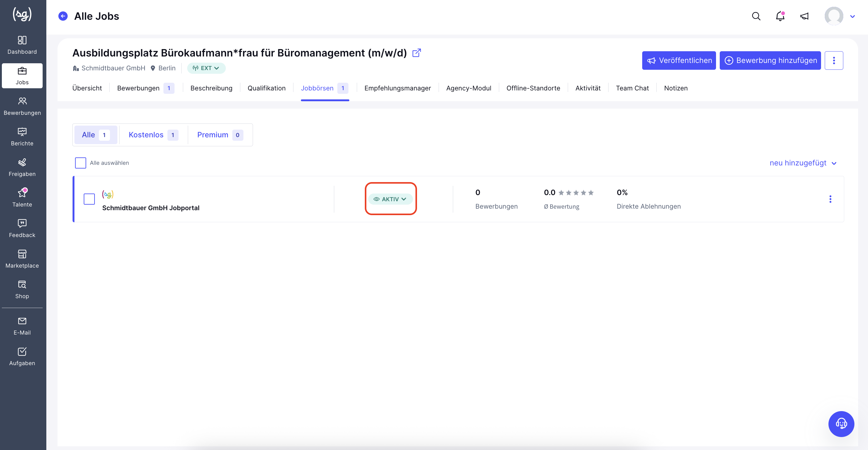Open the Agency-Modul tab
868x450 pixels.
click(468, 88)
